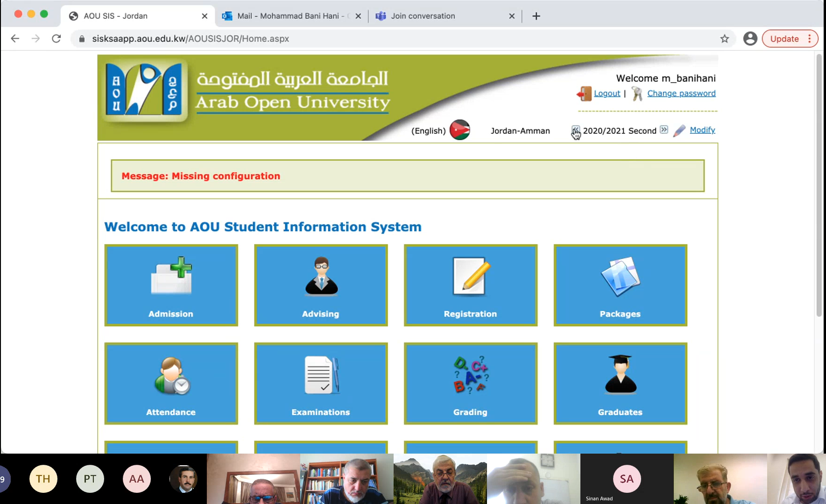The width and height of the screenshot is (826, 504).
Task: Open the Chrome three-dot menu
Action: click(x=810, y=39)
